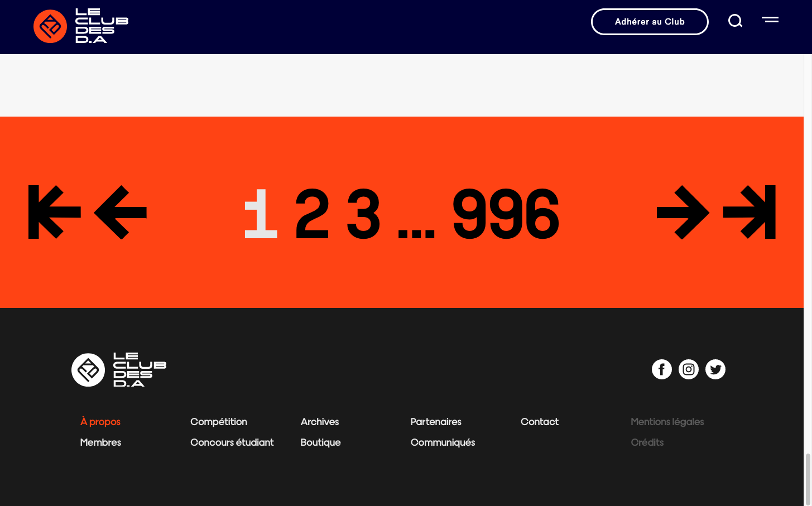Click the vertical page scrollbar thumb
Image resolution: width=812 pixels, height=506 pixels.
pos(808,479)
